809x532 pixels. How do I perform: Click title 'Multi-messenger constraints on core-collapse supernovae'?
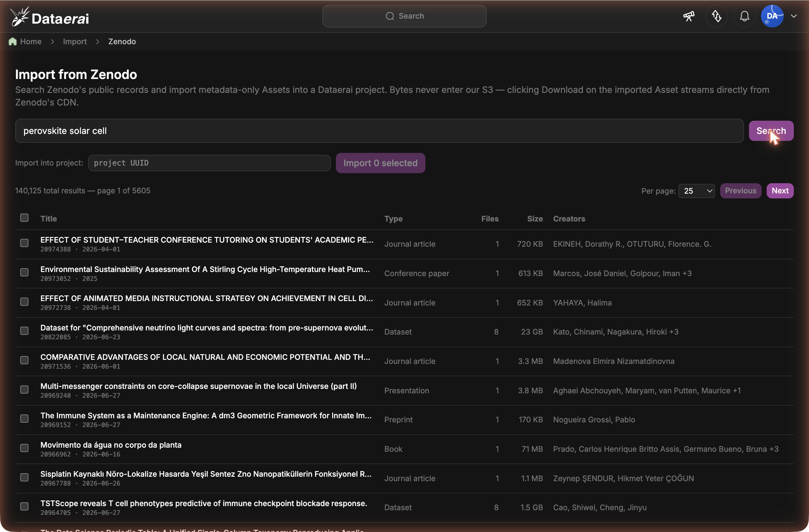[x=198, y=386]
